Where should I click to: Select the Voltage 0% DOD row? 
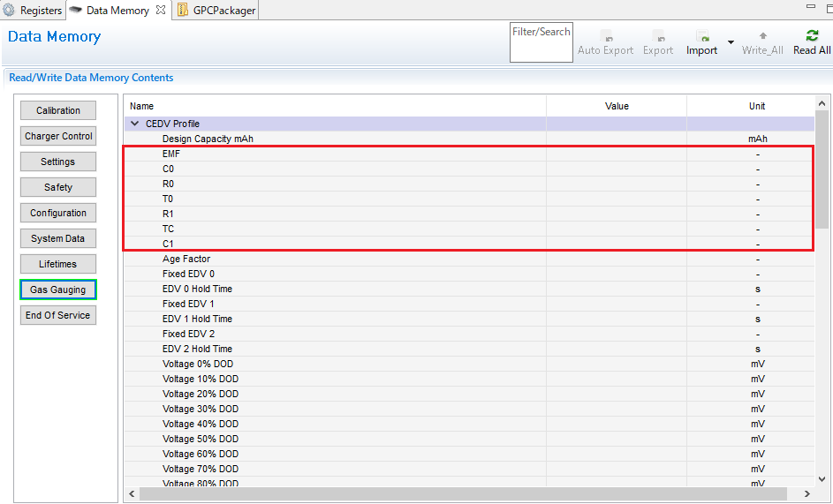point(469,364)
